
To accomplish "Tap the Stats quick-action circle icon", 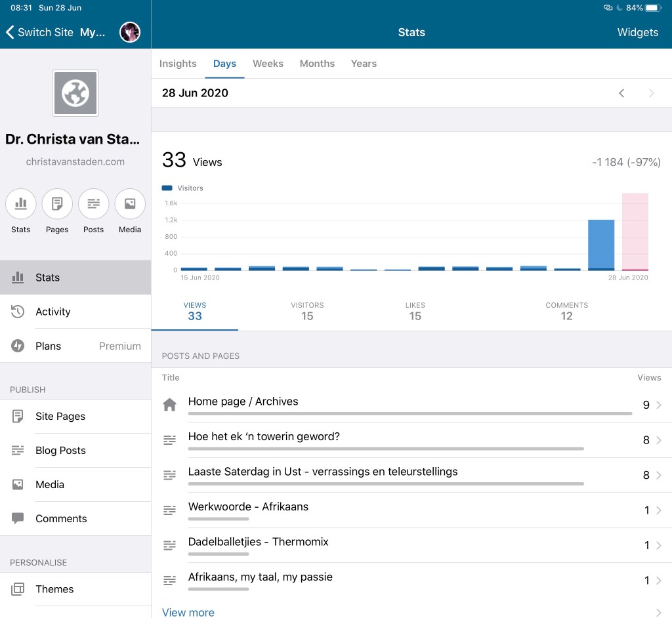I will point(21,204).
